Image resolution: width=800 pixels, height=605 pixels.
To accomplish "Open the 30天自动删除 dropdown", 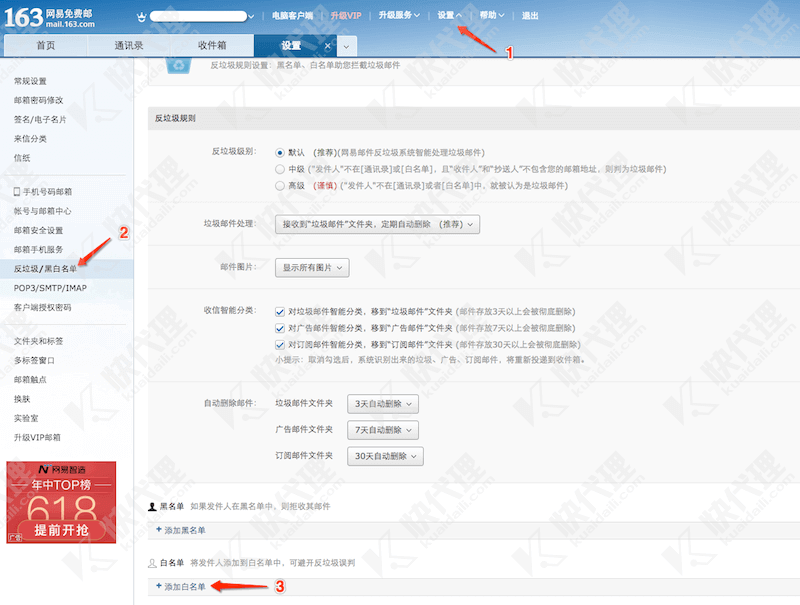I will (x=385, y=456).
